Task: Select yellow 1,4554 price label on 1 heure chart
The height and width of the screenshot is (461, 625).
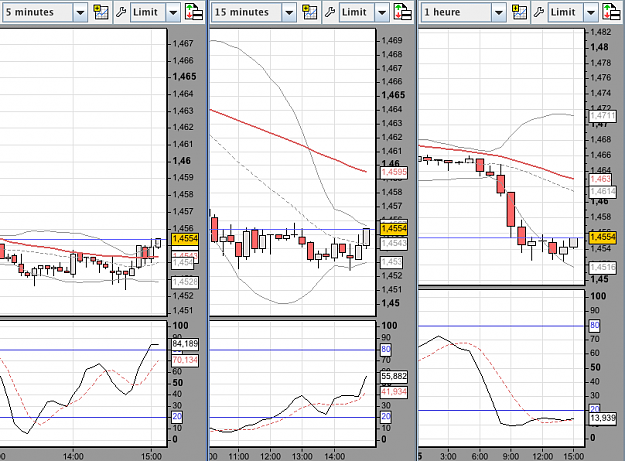Action: coord(603,237)
